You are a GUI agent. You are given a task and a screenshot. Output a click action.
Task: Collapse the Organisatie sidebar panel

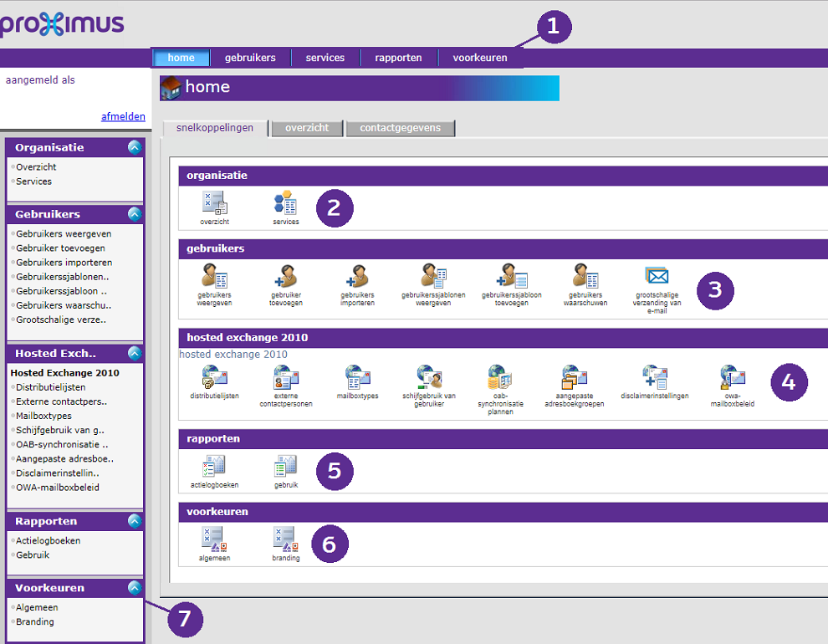(x=134, y=147)
